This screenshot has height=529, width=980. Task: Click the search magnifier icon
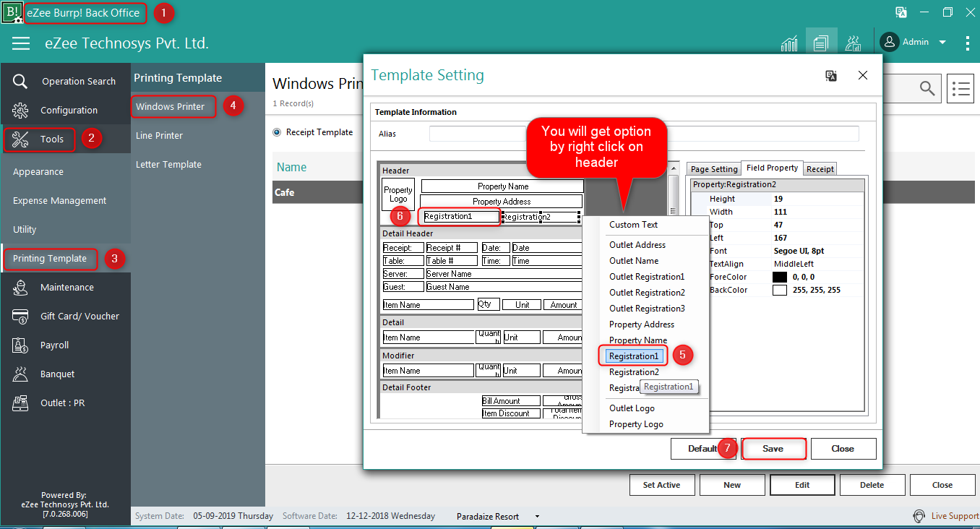(927, 88)
